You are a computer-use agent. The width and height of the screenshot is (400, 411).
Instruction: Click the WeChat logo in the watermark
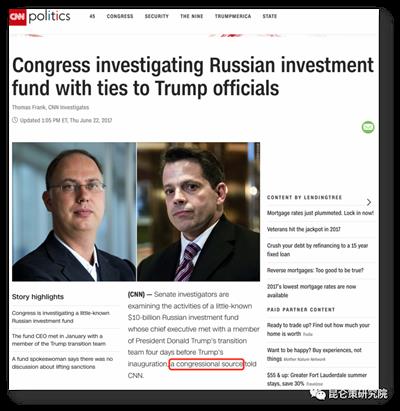click(318, 394)
